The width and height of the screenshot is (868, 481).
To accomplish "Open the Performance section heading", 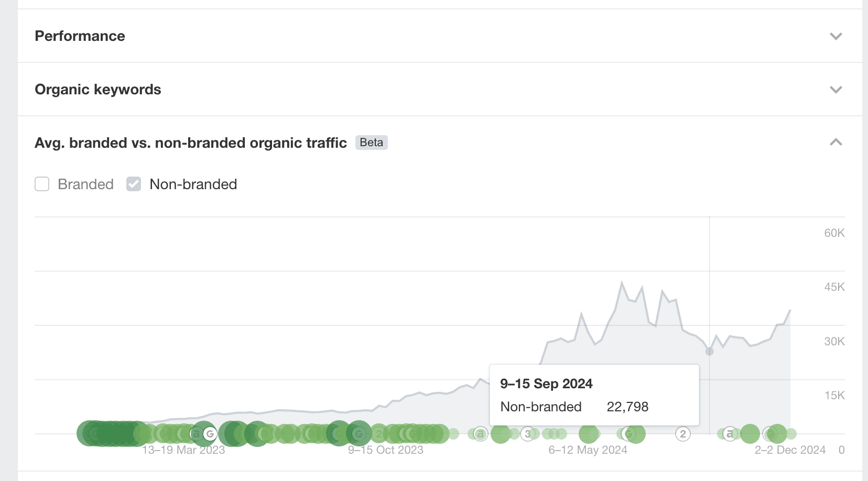I will click(80, 36).
